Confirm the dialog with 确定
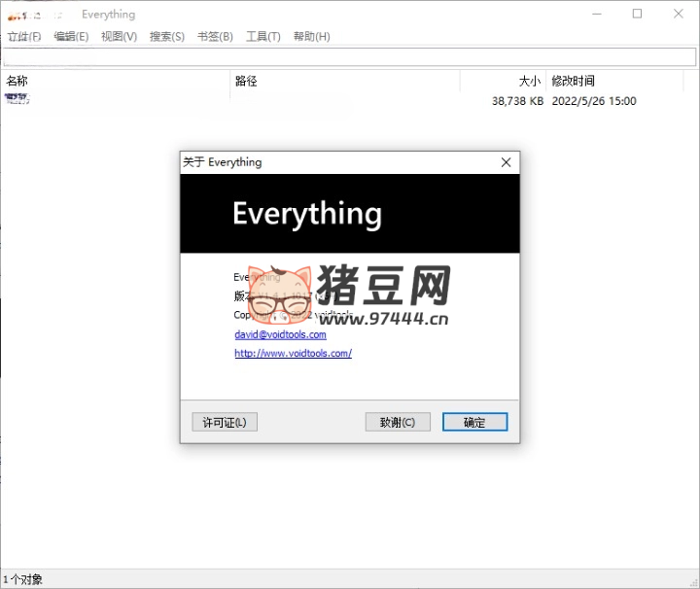 click(475, 422)
